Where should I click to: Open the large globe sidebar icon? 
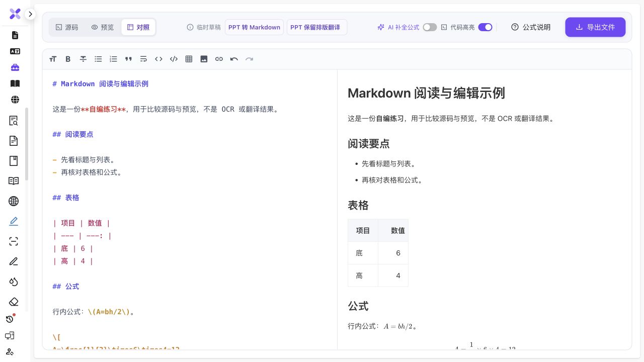14,201
